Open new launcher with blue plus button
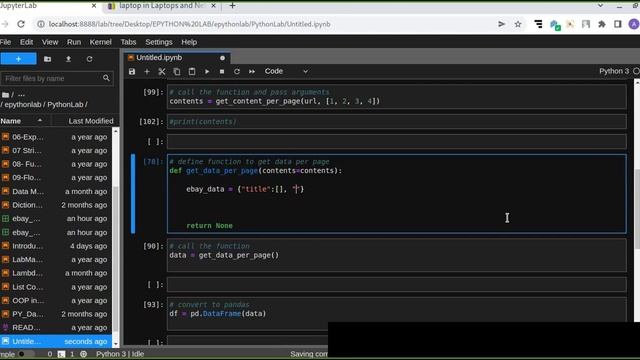This screenshot has width=640, height=360. click(x=18, y=59)
